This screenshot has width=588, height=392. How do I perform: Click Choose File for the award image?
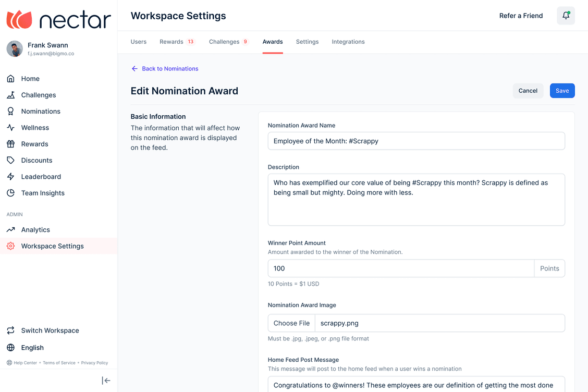click(291, 323)
